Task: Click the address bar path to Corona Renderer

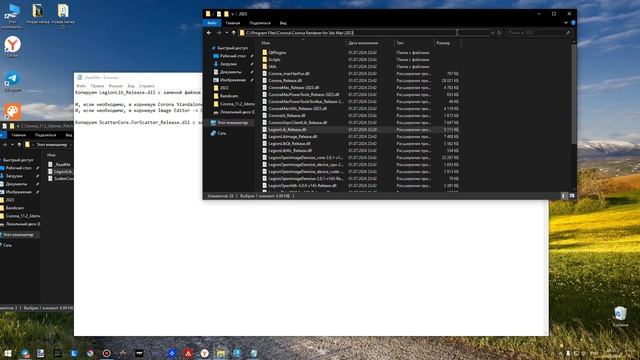Action: [x=300, y=33]
